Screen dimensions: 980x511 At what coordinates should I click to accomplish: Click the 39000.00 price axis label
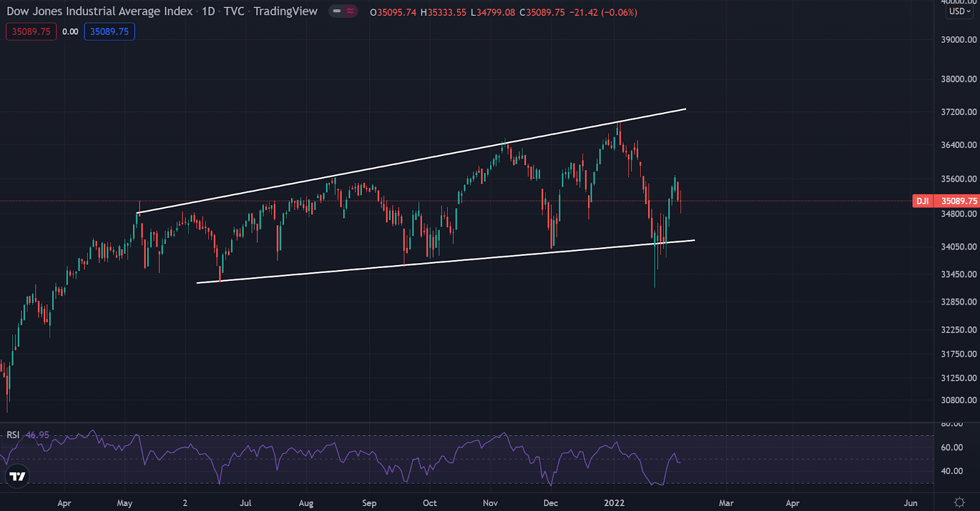(959, 40)
